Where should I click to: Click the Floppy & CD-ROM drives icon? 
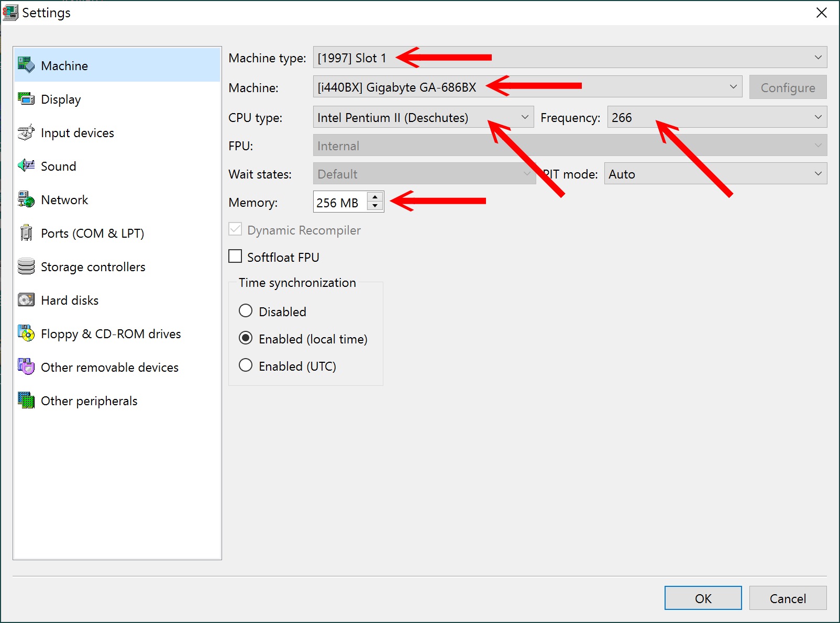pyautogui.click(x=26, y=333)
